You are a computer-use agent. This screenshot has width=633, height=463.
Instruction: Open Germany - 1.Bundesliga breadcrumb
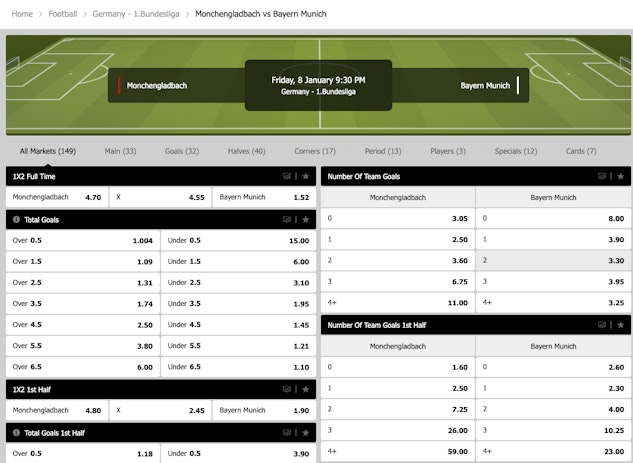136,14
